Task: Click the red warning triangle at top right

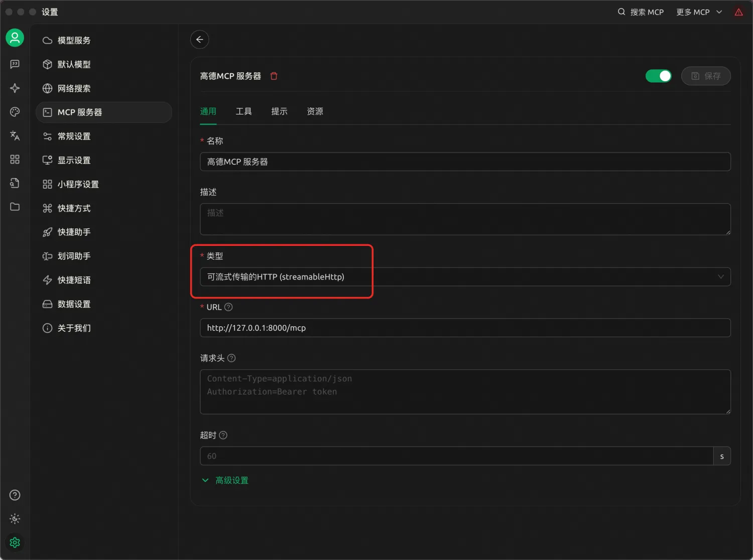Action: click(738, 12)
